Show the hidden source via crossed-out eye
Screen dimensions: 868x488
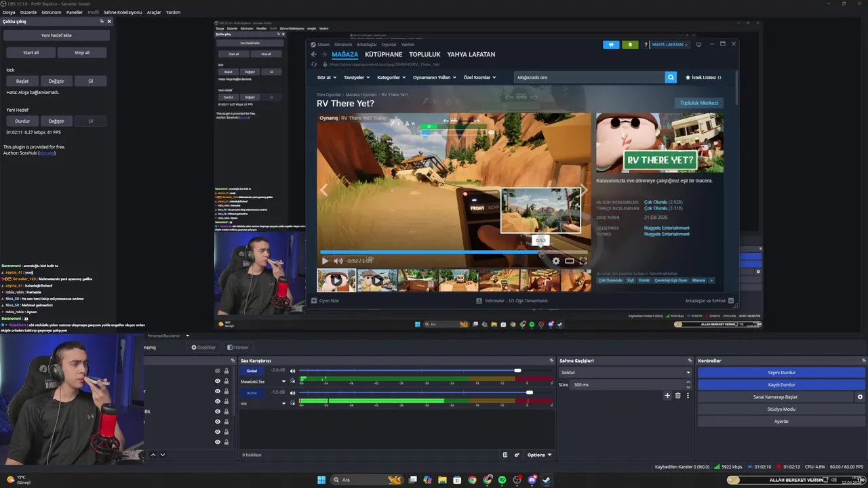(218, 371)
